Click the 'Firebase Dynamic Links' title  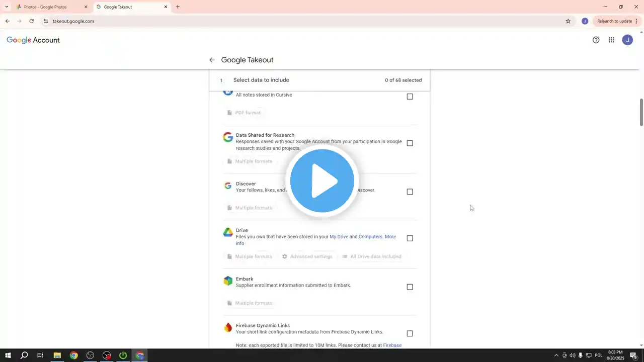[x=263, y=326]
